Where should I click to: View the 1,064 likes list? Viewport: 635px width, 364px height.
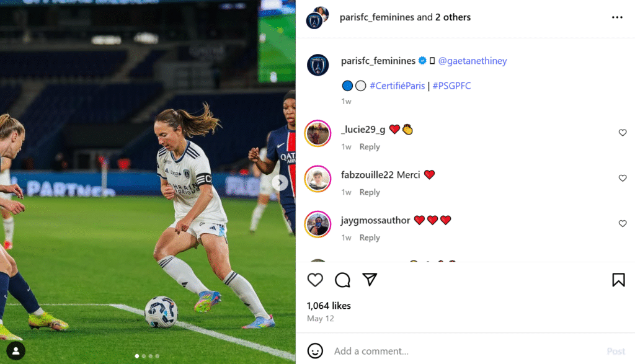coord(329,306)
